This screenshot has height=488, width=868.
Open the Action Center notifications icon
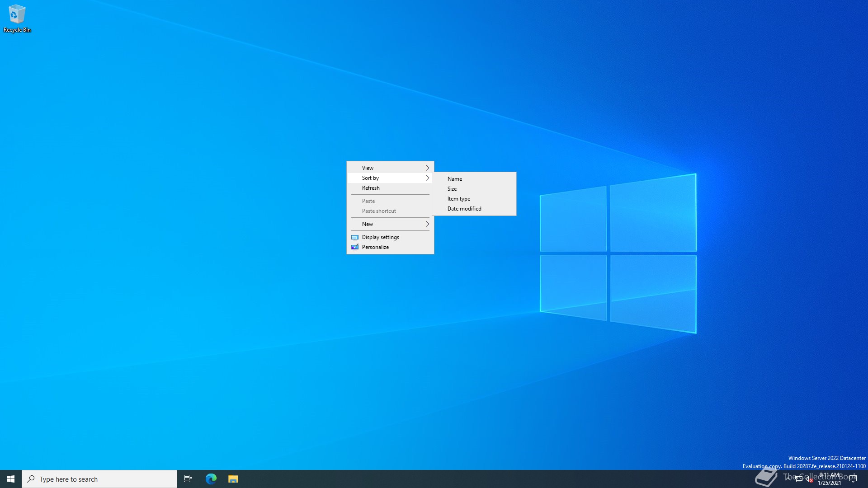point(853,479)
